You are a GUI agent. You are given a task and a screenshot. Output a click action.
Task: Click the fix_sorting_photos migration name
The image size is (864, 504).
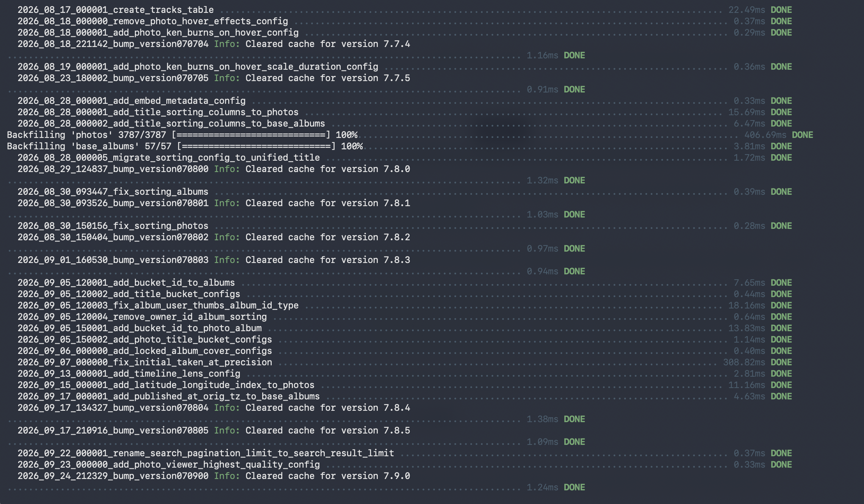click(113, 226)
